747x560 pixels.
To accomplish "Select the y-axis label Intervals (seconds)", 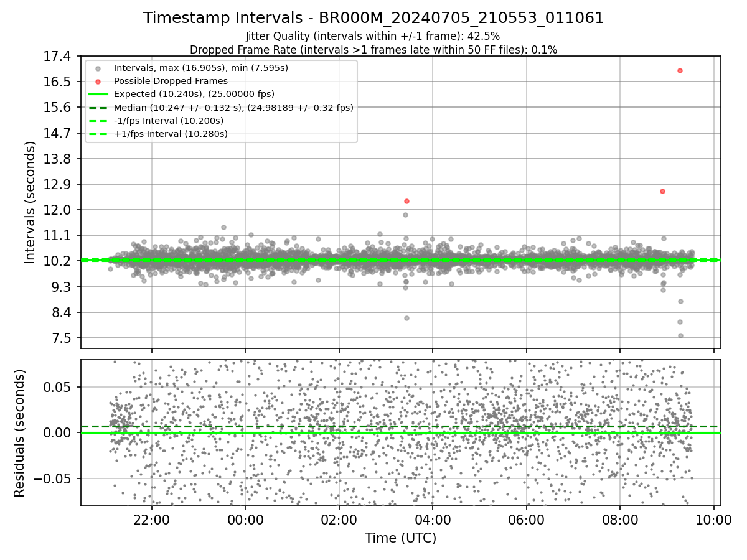I will point(31,202).
